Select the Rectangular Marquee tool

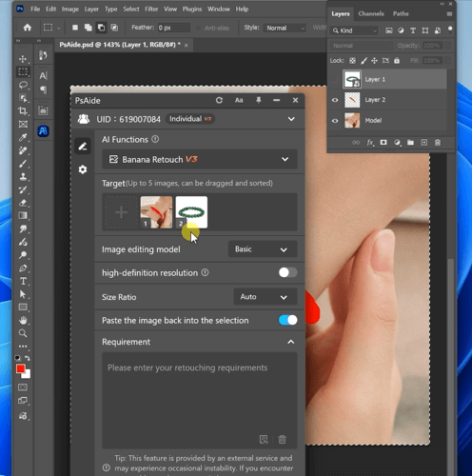point(23,71)
